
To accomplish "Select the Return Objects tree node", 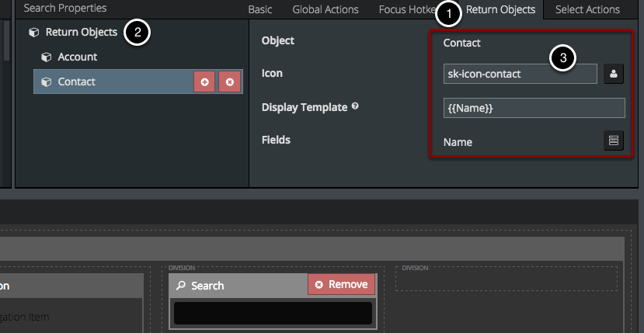I will (81, 33).
